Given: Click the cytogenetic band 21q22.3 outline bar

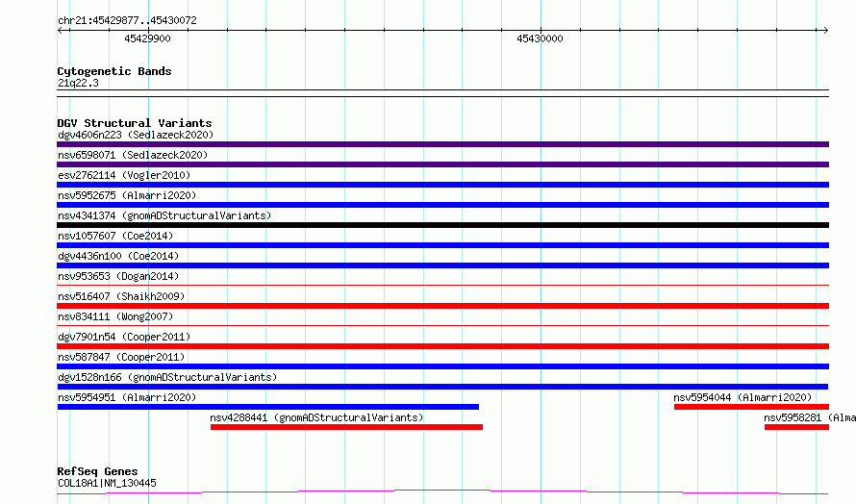Looking at the screenshot, I should (442, 93).
